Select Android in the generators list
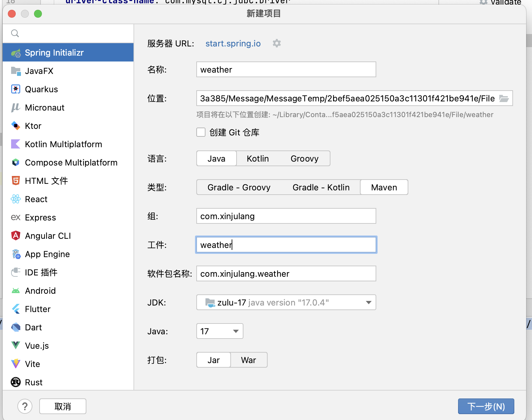 tap(68, 291)
